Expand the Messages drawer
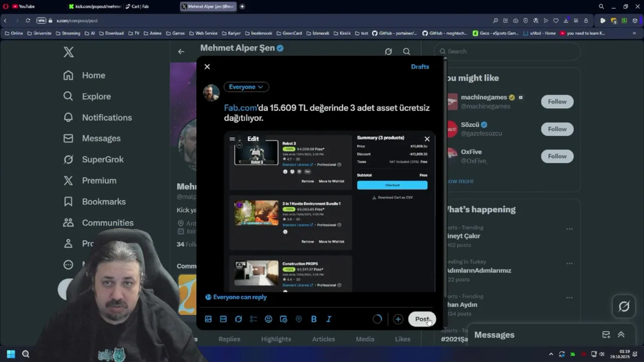The width and height of the screenshot is (644, 362). coord(621,335)
